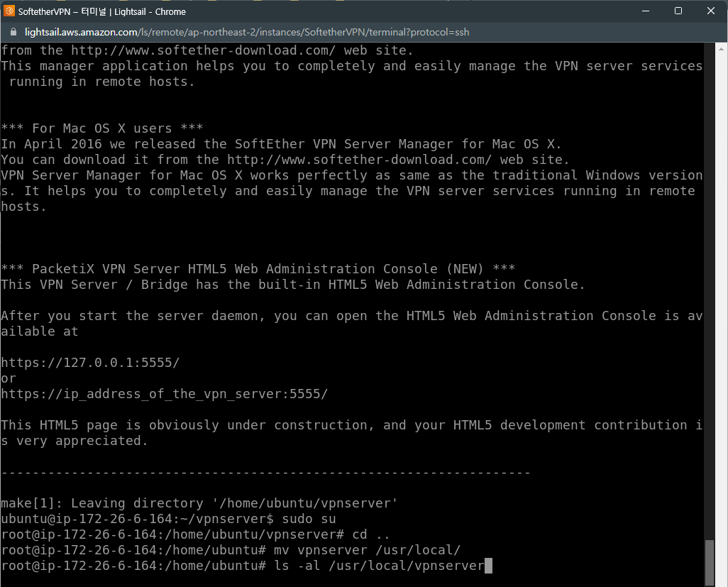Click the 'This HTML5 page is obviously under construction' line
Screen dimensions: 728x587
point(351,425)
